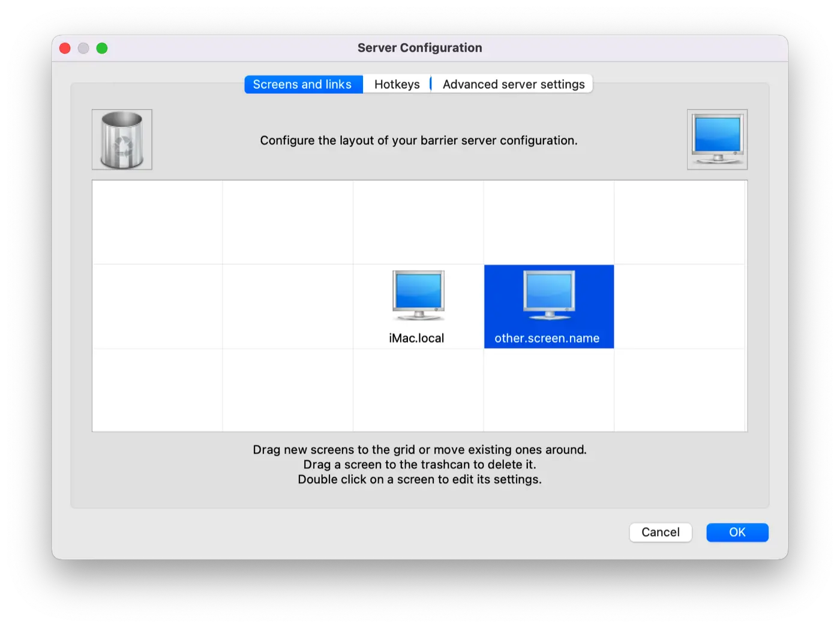
Task: Click empty cell directly left of iMac.local
Action: pyautogui.click(x=287, y=306)
